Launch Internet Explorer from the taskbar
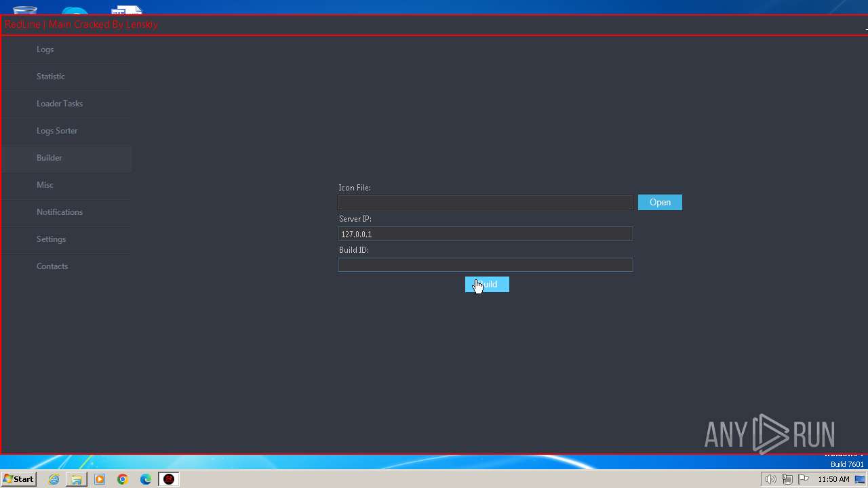868x488 pixels. [x=54, y=479]
